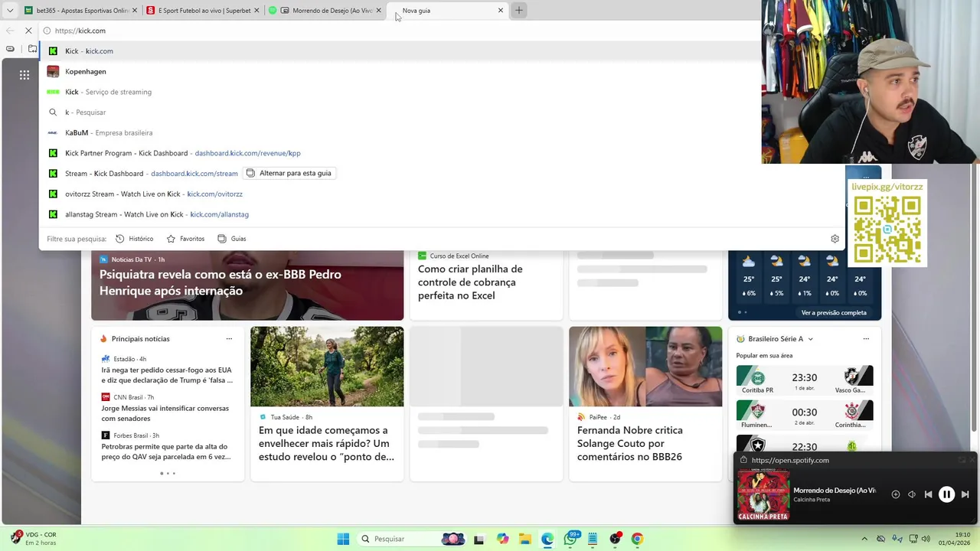Screen dimensions: 980x551
Task: Click Alternar para esta guia button
Action: point(289,173)
